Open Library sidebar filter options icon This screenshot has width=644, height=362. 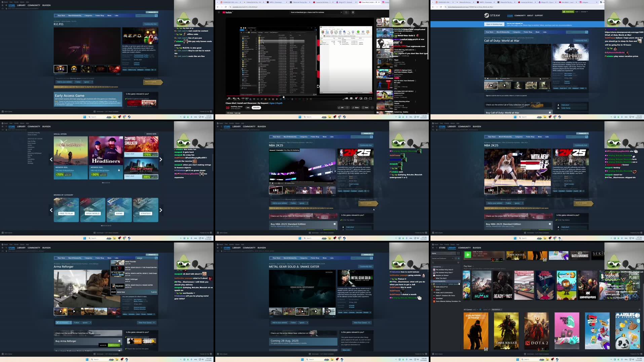click(458, 262)
